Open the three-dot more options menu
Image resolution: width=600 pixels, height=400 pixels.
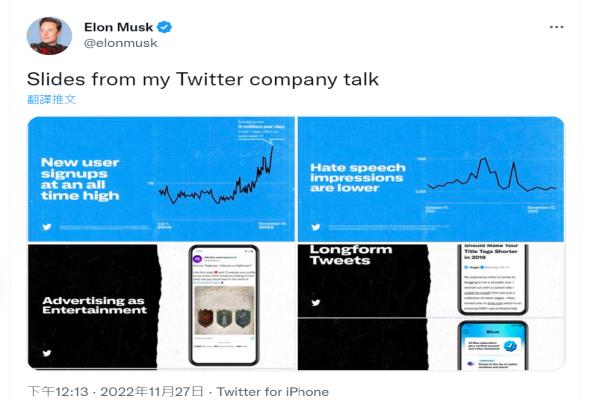[x=556, y=27]
